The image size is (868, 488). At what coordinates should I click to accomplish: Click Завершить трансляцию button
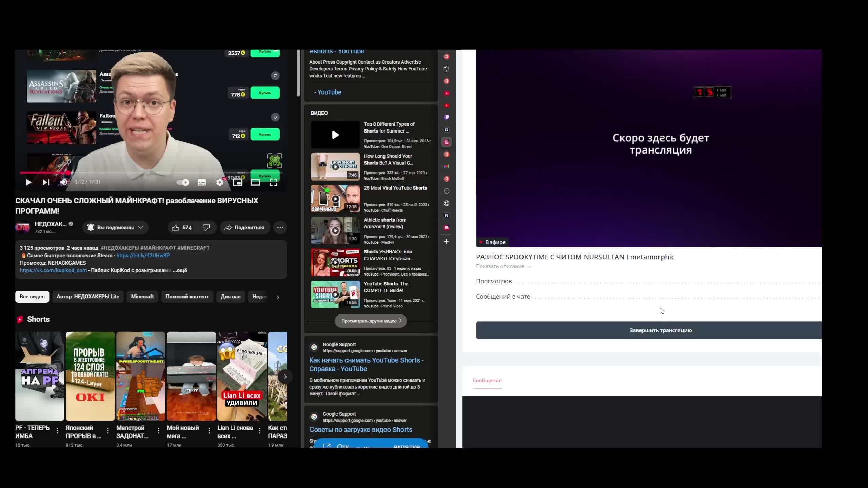tap(660, 330)
